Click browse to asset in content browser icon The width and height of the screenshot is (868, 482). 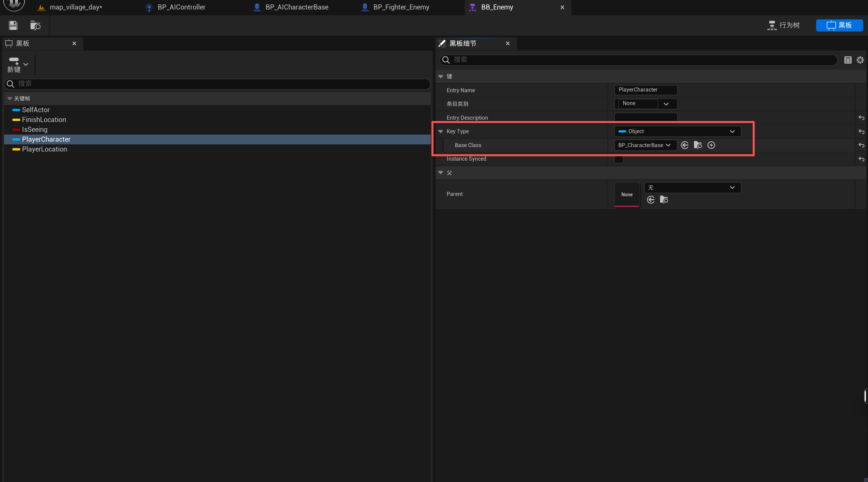[35, 25]
